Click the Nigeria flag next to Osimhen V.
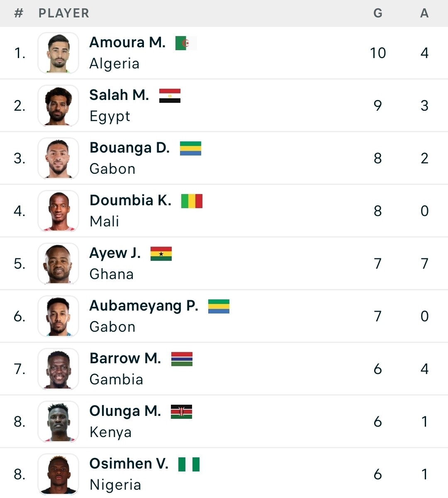Viewport: 448px width, 498px height. [x=189, y=464]
